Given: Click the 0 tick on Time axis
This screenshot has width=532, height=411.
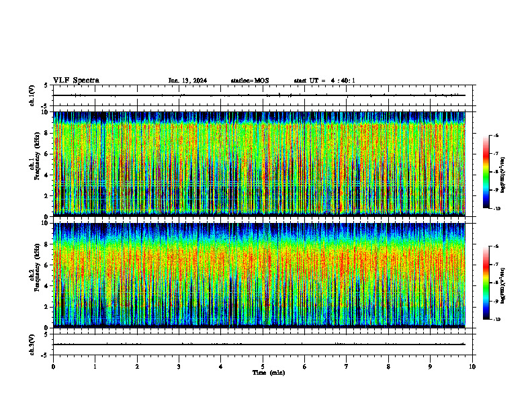Looking at the screenshot, I should (53, 367).
